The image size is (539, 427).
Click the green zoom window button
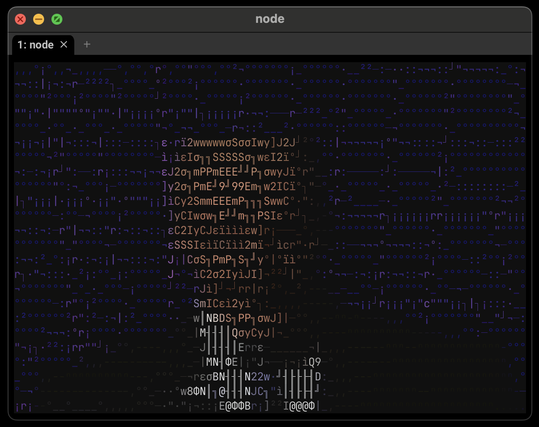57,19
